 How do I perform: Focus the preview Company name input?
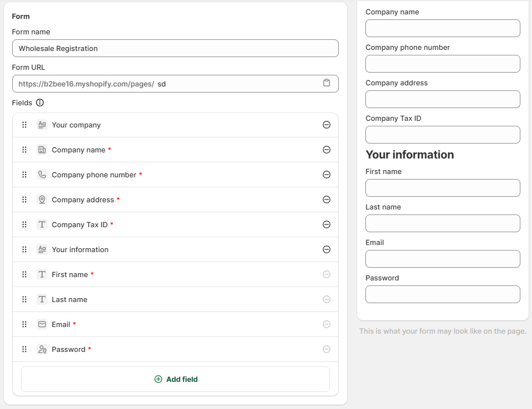(x=443, y=28)
